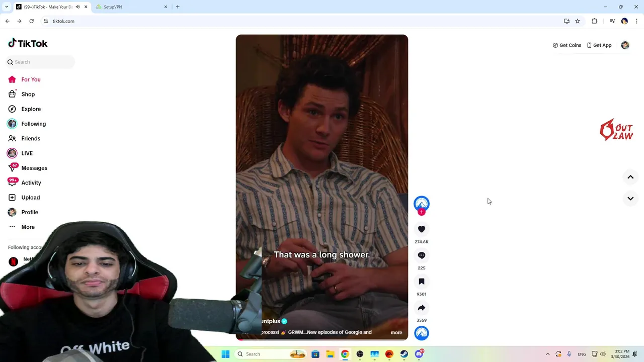Image resolution: width=644 pixels, height=362 pixels.
Task: Open the clock and date panel
Action: (x=621, y=354)
